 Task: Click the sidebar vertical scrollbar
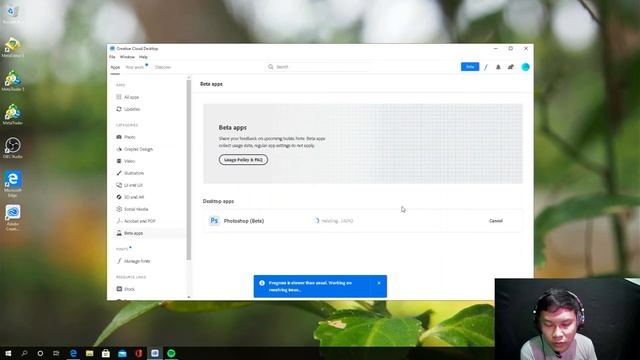click(x=189, y=169)
